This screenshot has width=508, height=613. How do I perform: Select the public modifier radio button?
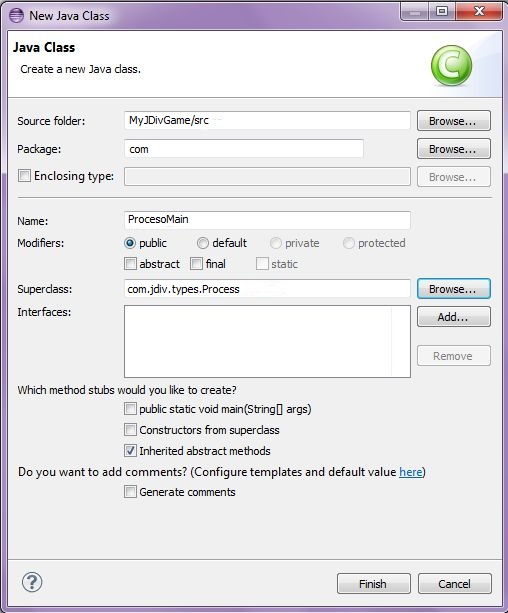[130, 243]
